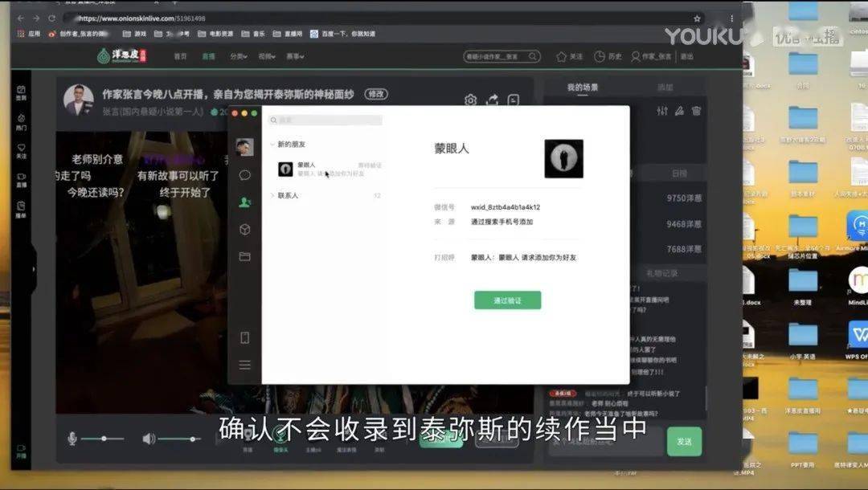Screen dimensions: 868x490
Task: Click the 直播 icon in left site sidebar
Action: [x=21, y=180]
